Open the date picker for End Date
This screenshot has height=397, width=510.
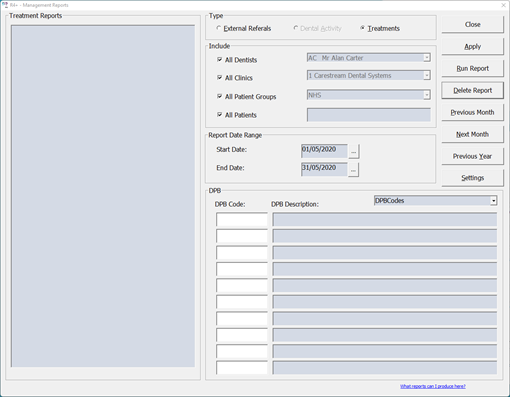coord(354,170)
